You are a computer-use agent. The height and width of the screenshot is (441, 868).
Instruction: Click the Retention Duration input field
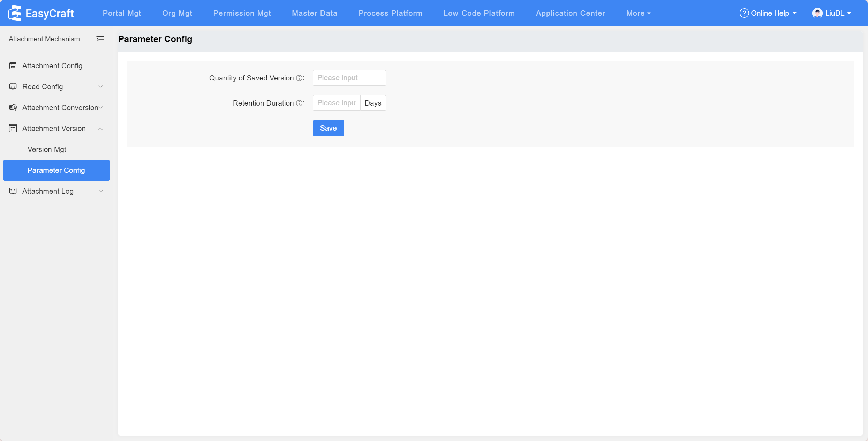(x=336, y=103)
